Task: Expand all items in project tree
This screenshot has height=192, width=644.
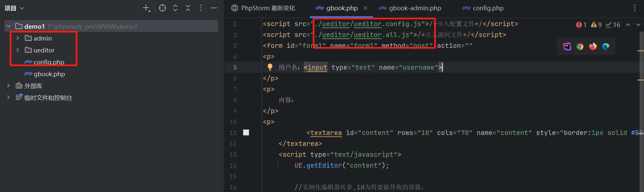Action: (x=175, y=8)
